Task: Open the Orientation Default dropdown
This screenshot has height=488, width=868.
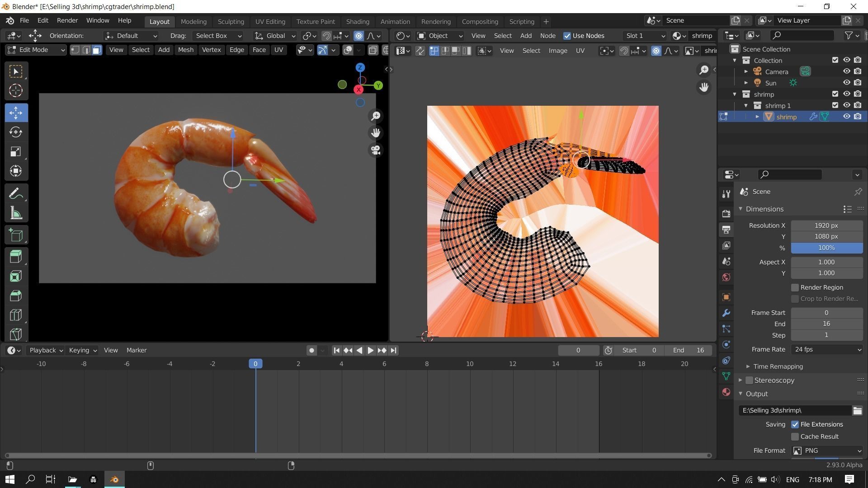Action: (131, 36)
